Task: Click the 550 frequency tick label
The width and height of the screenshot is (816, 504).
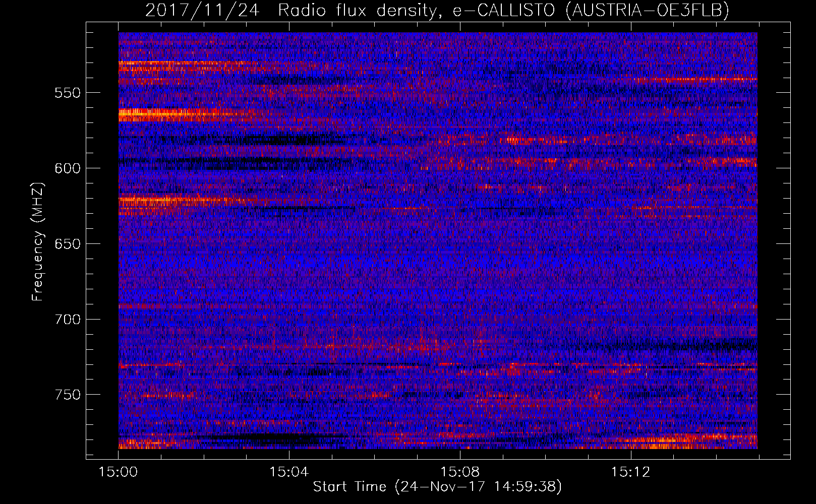Action: pyautogui.click(x=68, y=93)
